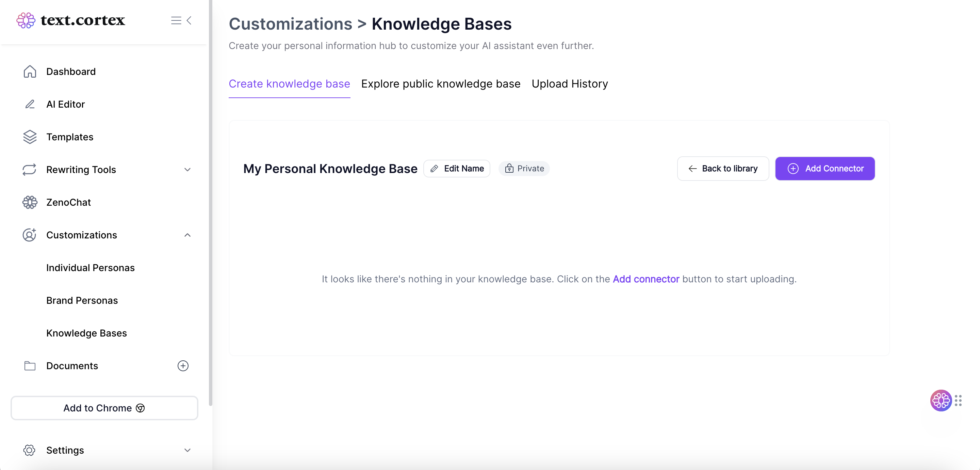Expand the Settings submenu chevron
Image resolution: width=980 pixels, height=470 pixels.
[187, 450]
